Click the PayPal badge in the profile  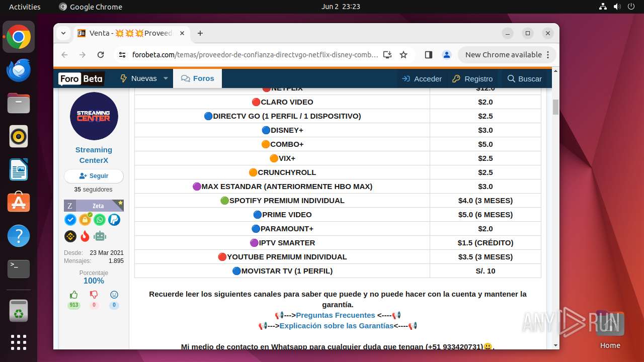point(114,220)
